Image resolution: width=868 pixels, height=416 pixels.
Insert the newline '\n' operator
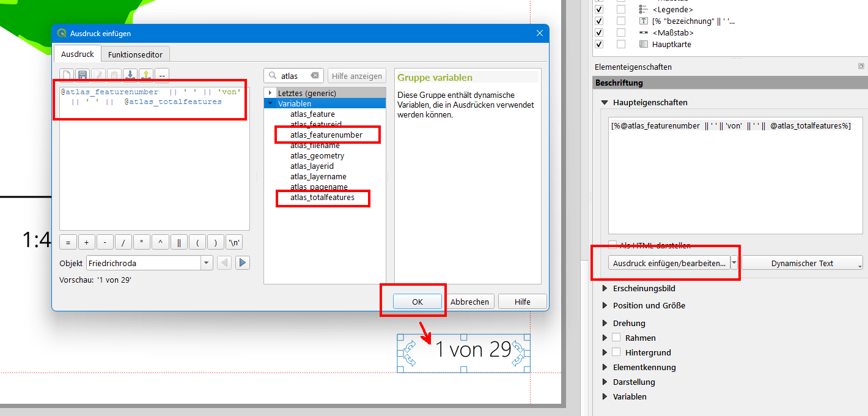[x=234, y=242]
